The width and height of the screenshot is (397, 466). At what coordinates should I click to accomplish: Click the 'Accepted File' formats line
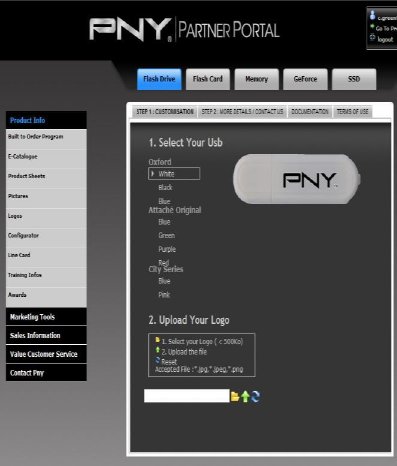click(199, 369)
